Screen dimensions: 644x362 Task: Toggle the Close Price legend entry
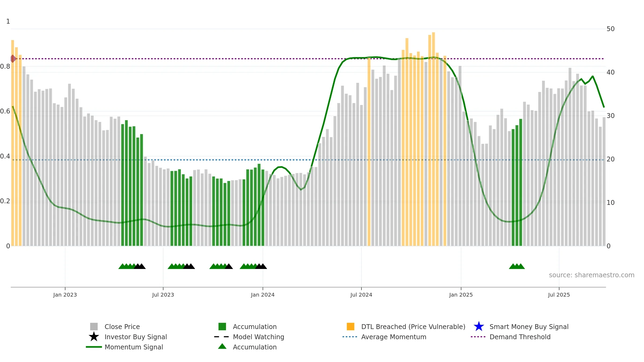coord(122,327)
